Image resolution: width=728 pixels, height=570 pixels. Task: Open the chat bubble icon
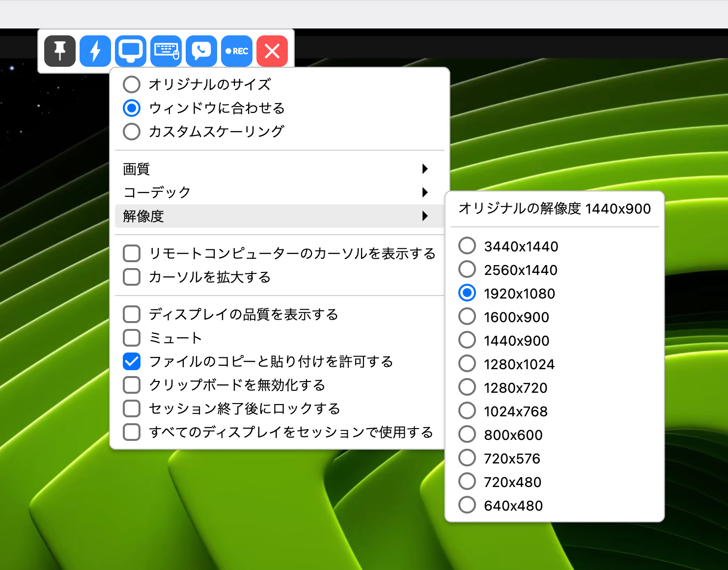[201, 51]
